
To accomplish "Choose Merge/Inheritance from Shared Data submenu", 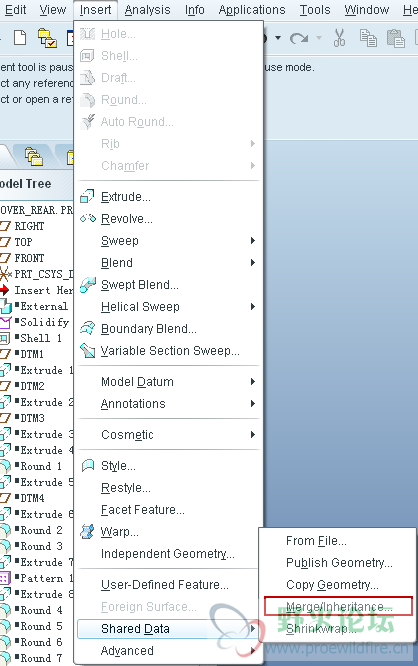I will [x=338, y=606].
